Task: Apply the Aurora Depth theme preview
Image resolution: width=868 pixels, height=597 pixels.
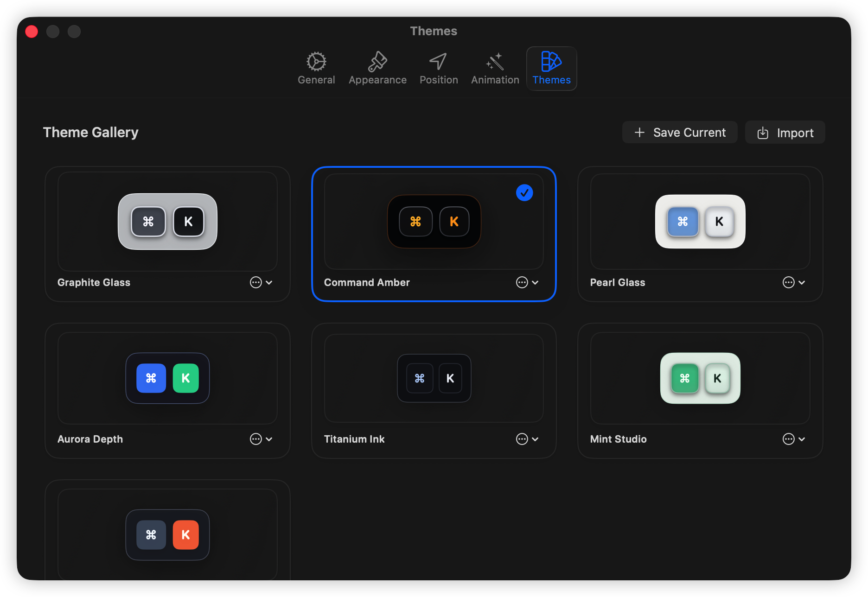Action: click(x=167, y=378)
